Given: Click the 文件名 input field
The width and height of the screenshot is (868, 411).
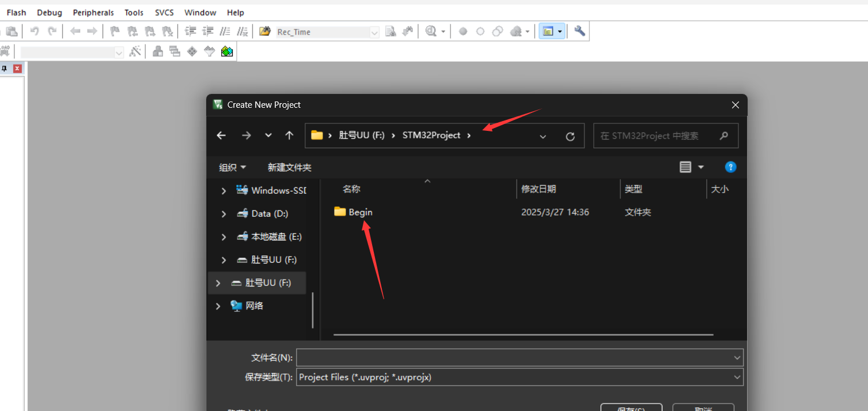Looking at the screenshot, I should tap(520, 357).
